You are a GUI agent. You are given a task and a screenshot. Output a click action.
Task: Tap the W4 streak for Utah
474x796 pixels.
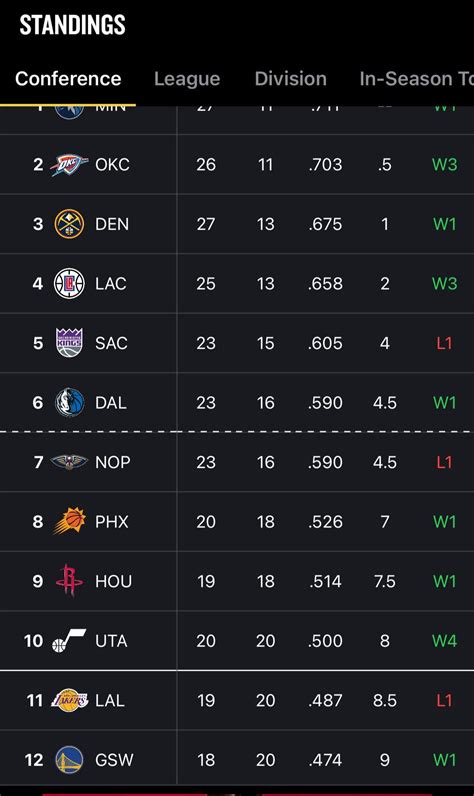pos(445,641)
